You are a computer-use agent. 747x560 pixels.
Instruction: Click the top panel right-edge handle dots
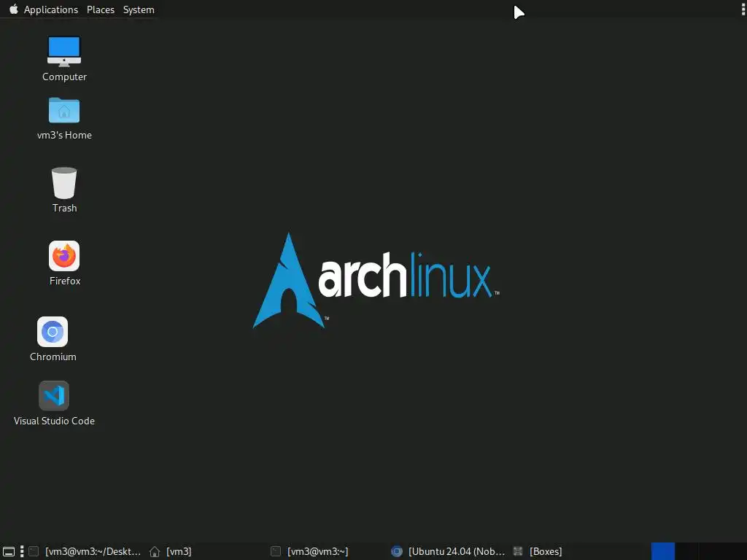pyautogui.click(x=743, y=9)
